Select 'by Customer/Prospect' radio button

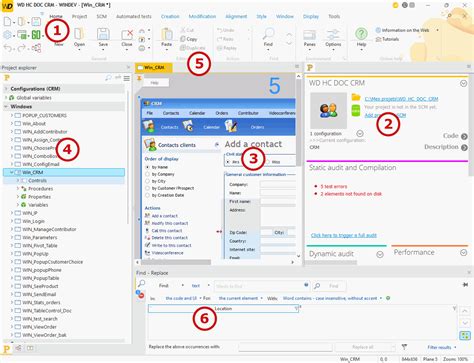147,188
